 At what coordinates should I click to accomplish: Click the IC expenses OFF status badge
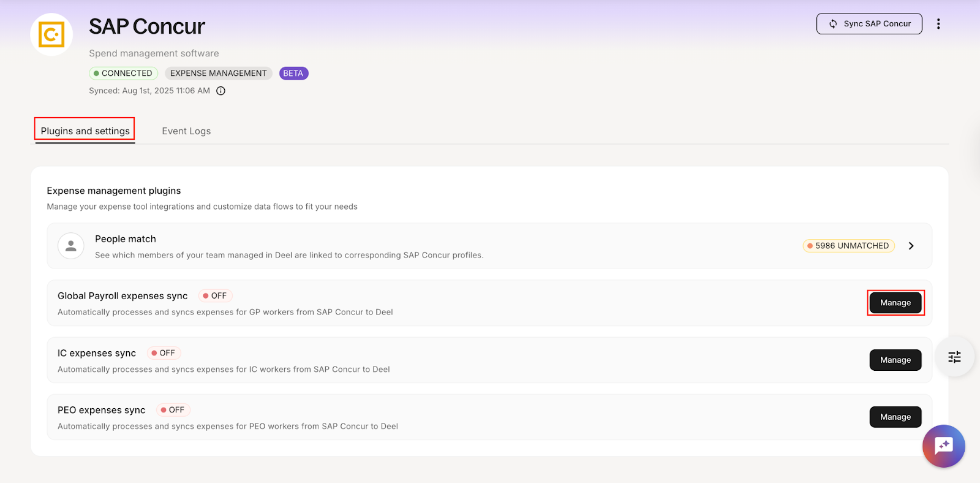click(164, 353)
